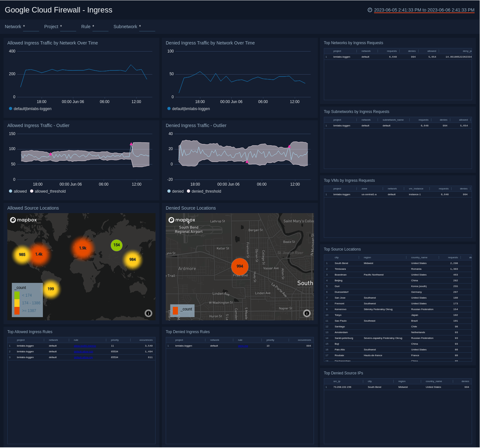480x448 pixels.
Task: Select the 984 marker over Asia
Action: (132, 260)
